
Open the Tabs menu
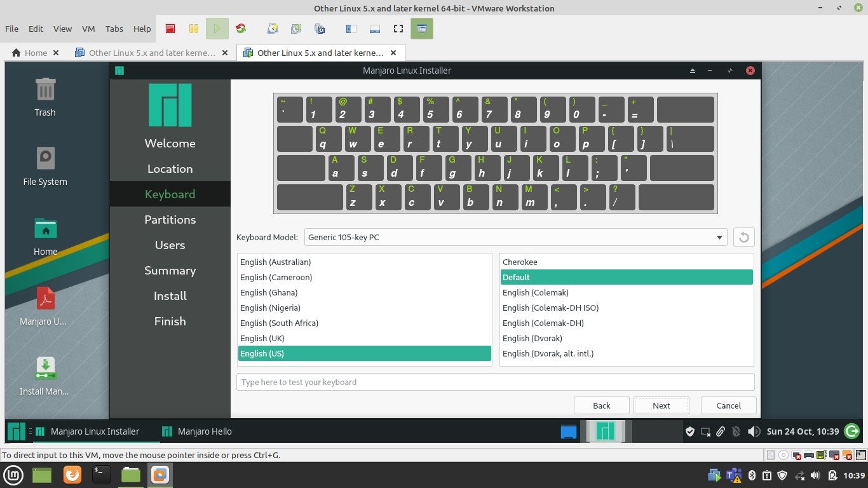click(114, 29)
